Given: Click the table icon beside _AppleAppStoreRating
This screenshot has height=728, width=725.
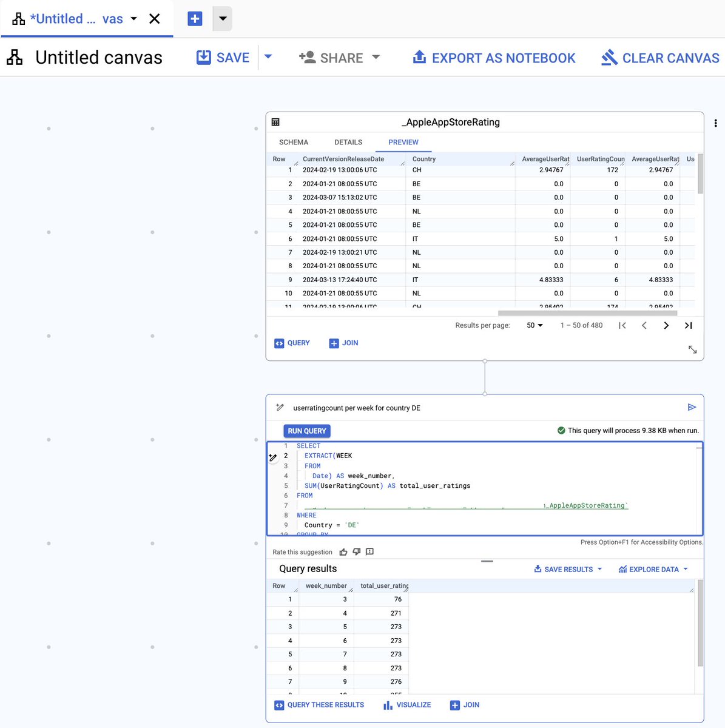Looking at the screenshot, I should 275,122.
